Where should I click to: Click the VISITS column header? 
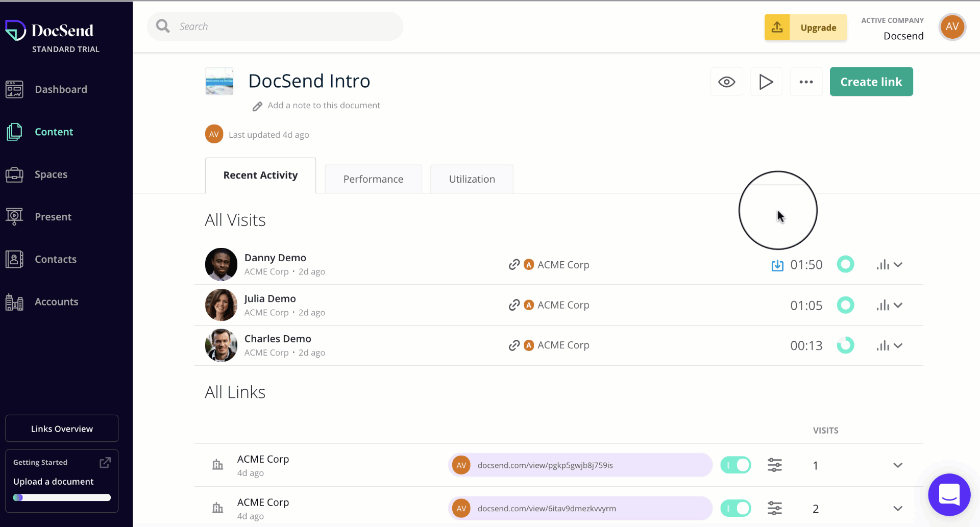pyautogui.click(x=825, y=431)
